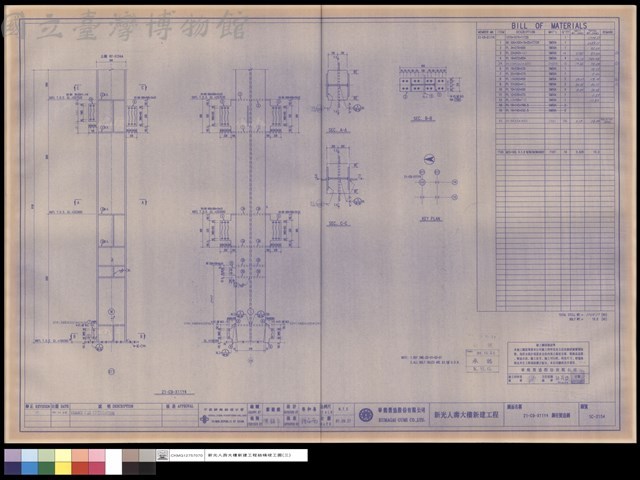Select the BILL OF MATERIALS heading
Image resolution: width=640 pixels, height=480 pixels.
549,25
